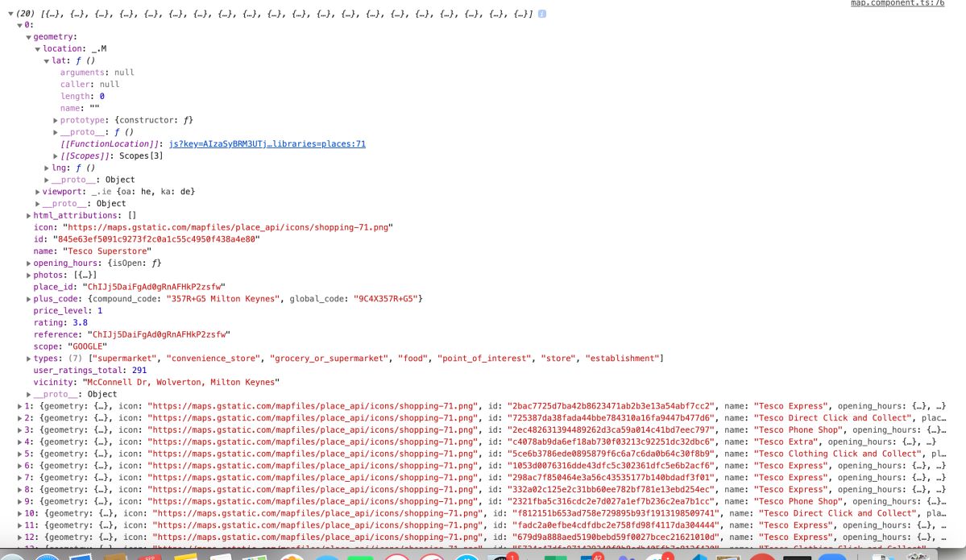Expand array item 10
This screenshot has width=966, height=560.
point(19,514)
